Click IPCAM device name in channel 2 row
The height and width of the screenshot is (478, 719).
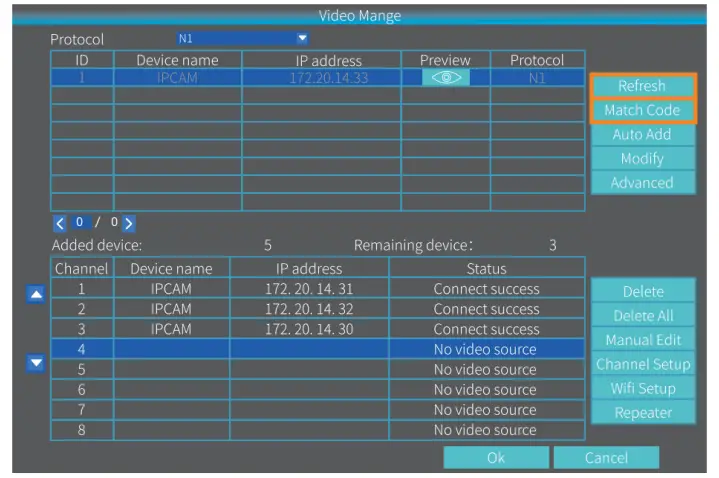coord(171,309)
